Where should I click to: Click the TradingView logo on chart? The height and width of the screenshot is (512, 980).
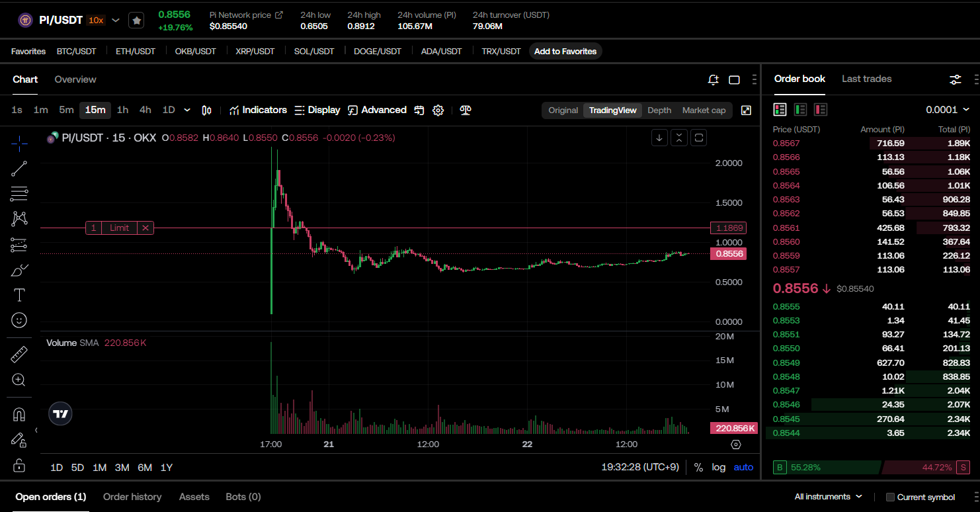coord(60,414)
